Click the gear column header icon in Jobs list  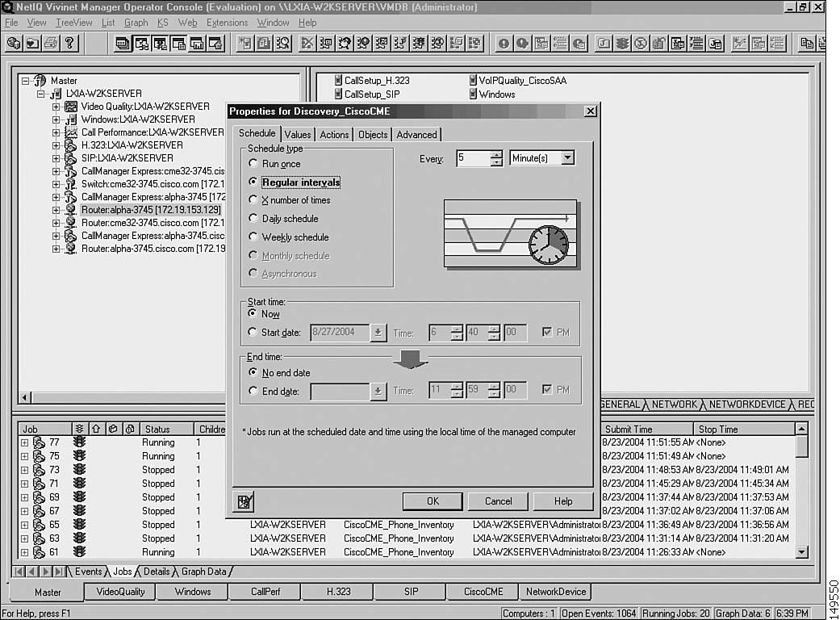[x=79, y=429]
